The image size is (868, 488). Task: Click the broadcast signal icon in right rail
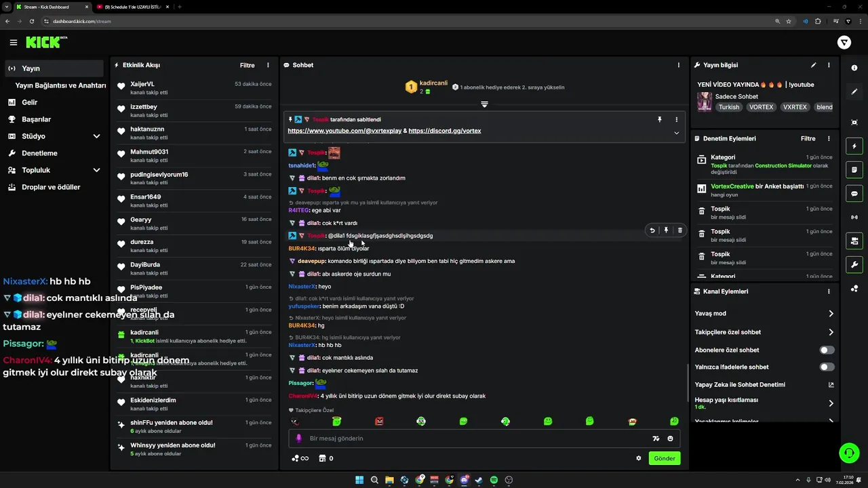[x=854, y=217]
